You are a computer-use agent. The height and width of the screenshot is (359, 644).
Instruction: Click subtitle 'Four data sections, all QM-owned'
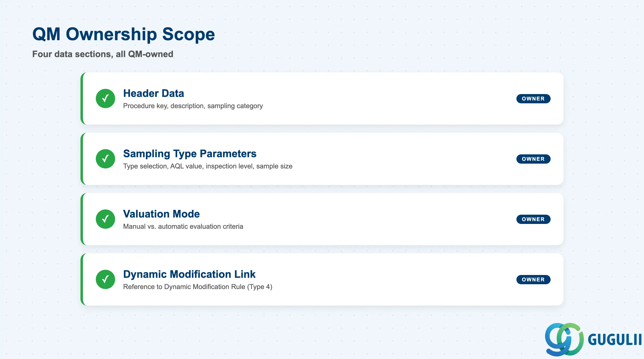[x=103, y=54]
